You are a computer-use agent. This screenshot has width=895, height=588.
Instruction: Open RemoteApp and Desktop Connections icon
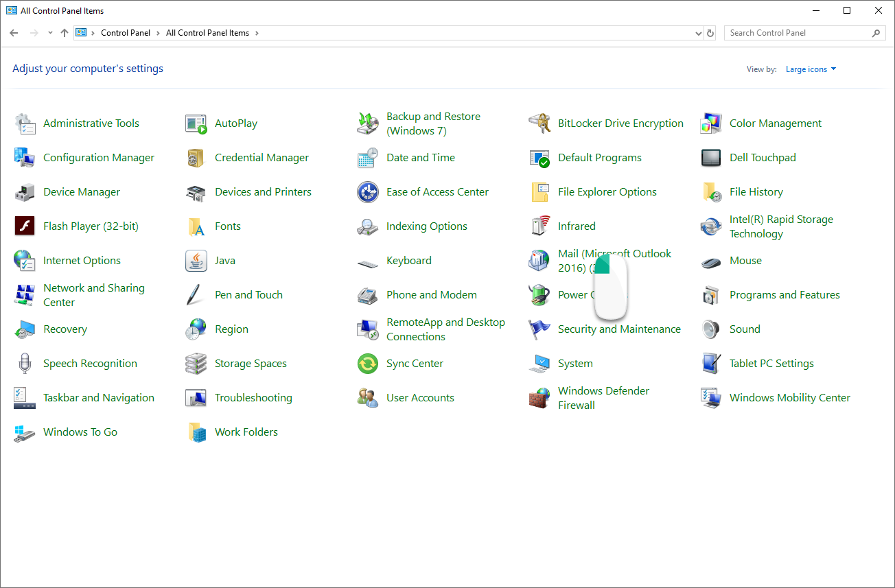(368, 329)
